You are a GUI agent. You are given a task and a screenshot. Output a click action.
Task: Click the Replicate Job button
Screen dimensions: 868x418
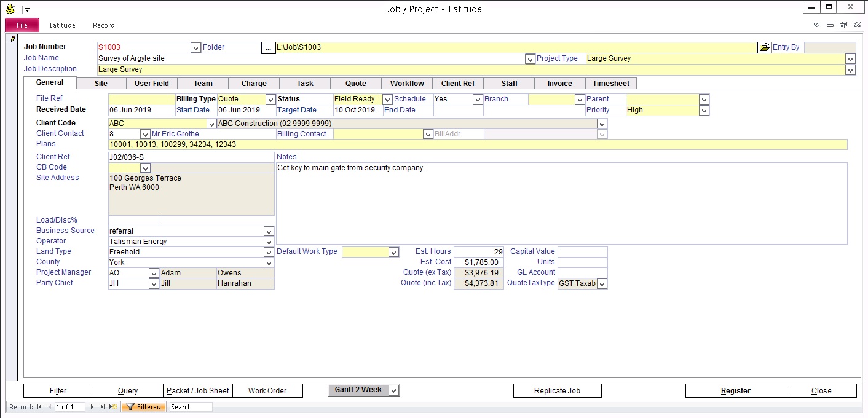(x=557, y=391)
